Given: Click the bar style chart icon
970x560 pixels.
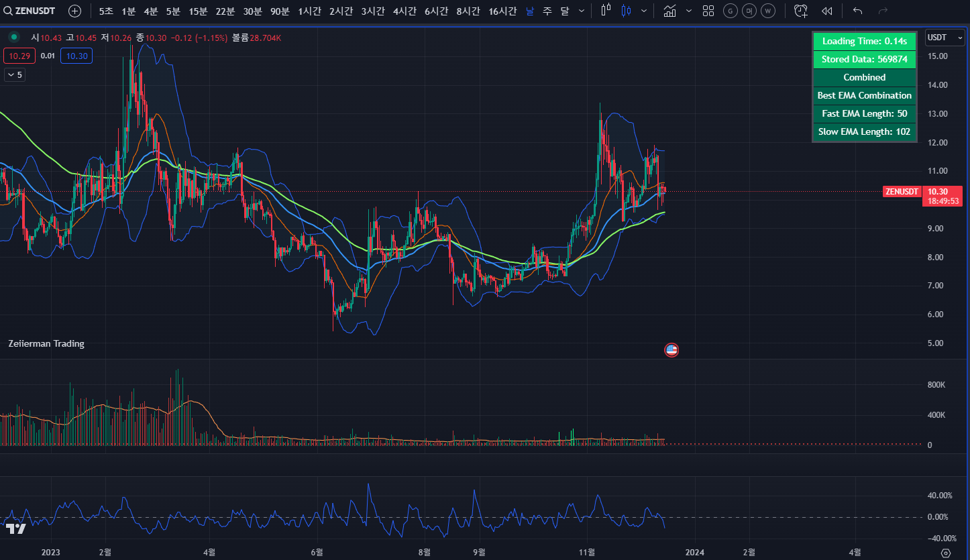Looking at the screenshot, I should (x=606, y=11).
